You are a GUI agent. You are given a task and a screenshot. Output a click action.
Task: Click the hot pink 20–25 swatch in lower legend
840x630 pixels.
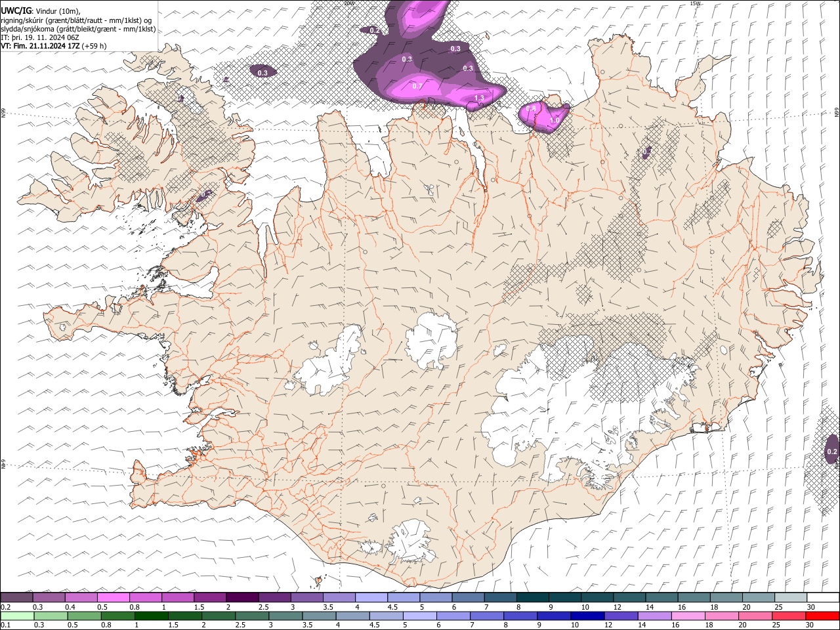coord(755,616)
